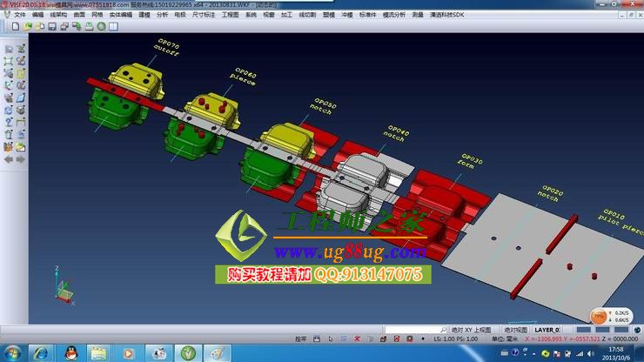Click the round icon at status bar right end
The width and height of the screenshot is (644, 362).
click(637, 330)
